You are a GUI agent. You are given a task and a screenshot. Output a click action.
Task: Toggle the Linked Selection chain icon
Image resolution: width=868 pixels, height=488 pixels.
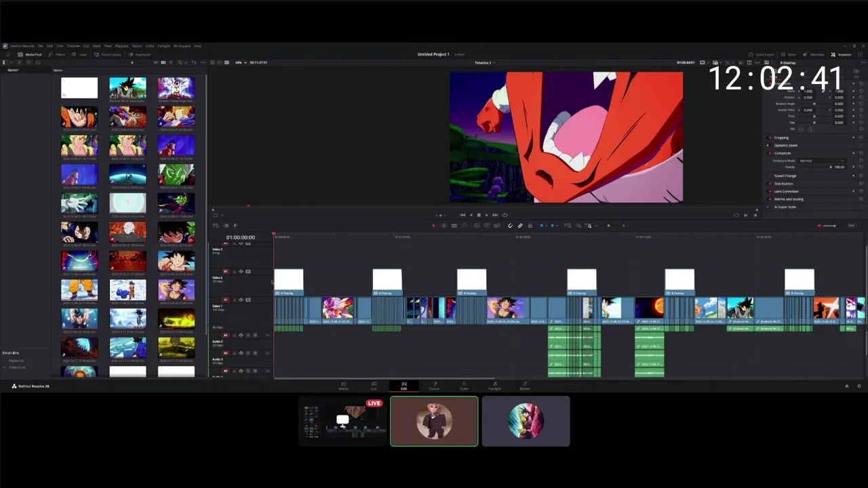520,226
